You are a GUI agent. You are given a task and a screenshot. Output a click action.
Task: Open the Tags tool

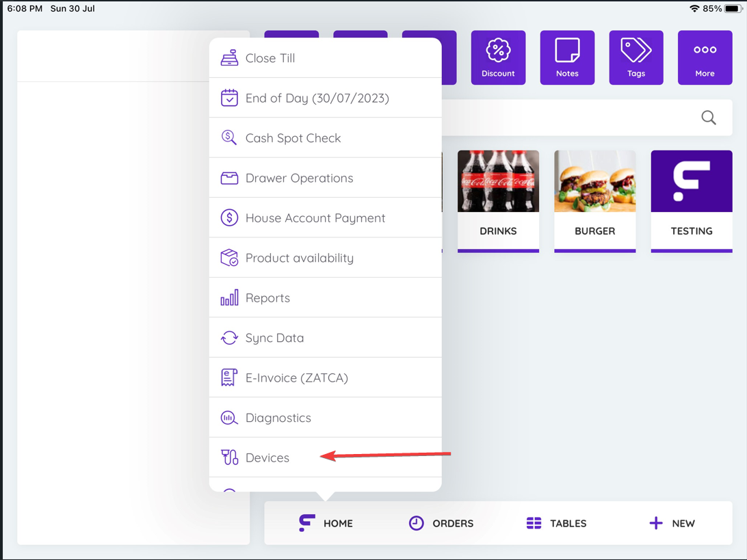coord(635,57)
